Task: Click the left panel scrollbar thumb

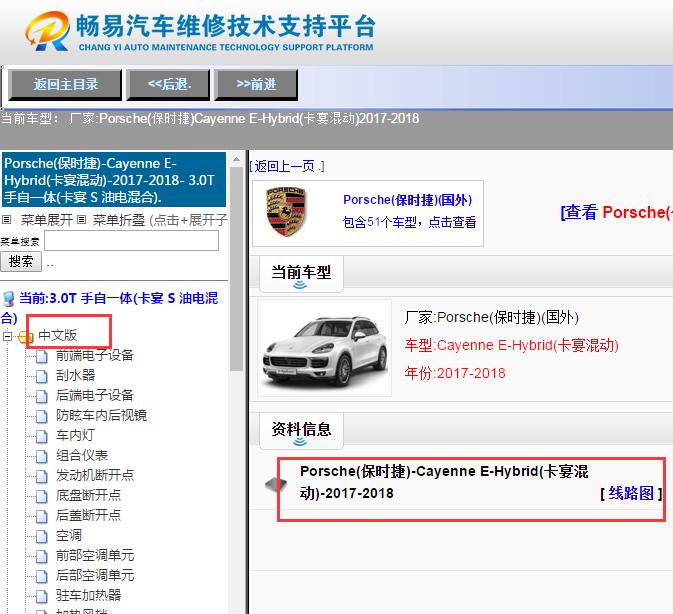Action: 236,269
